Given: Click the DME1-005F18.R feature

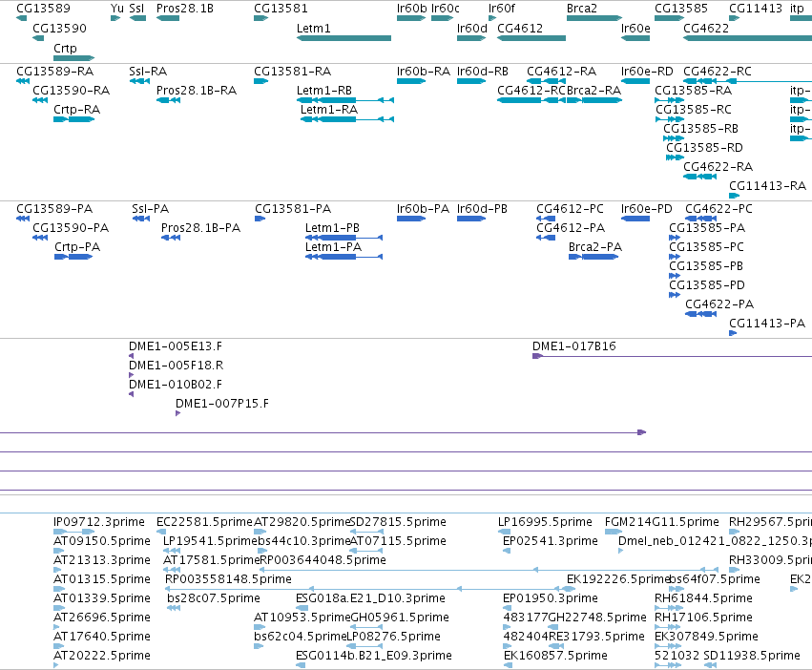Looking at the screenshot, I should tap(177, 366).
